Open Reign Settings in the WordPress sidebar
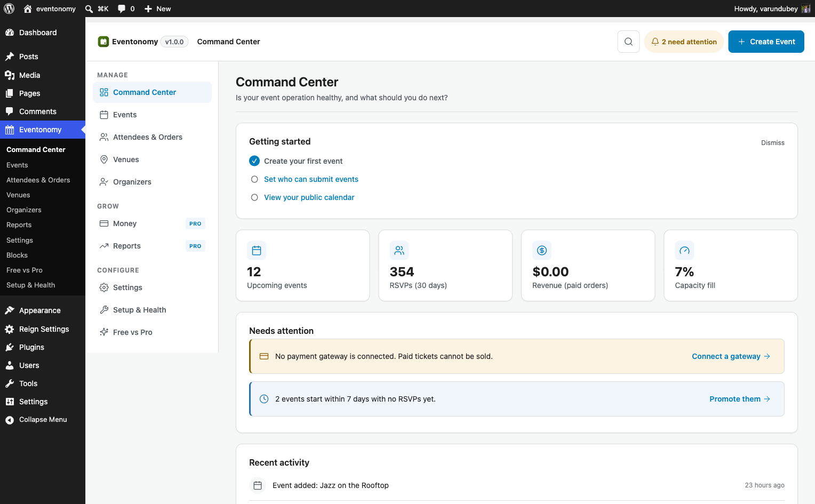Viewport: 815px width, 504px height. pos(43,329)
